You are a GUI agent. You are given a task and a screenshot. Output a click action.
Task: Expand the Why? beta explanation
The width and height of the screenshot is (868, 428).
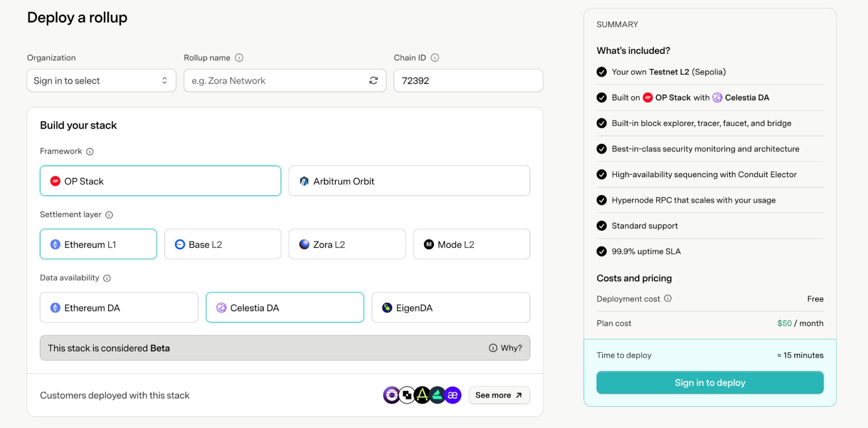coord(505,348)
